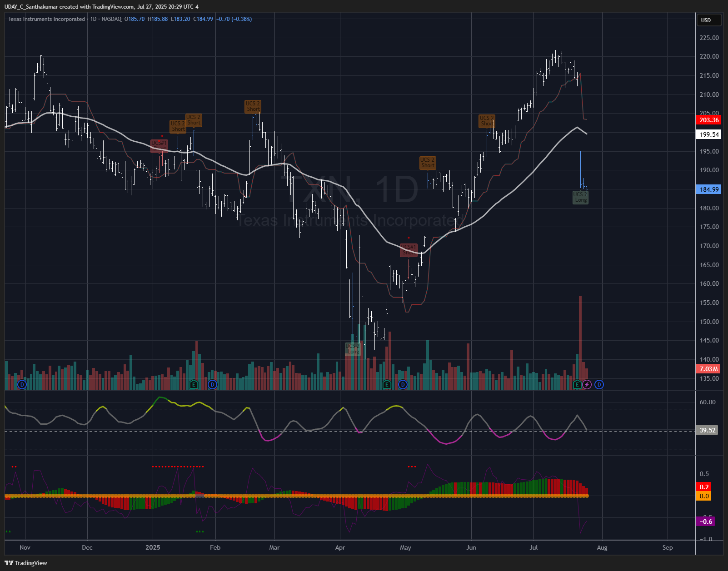Image resolution: width=728 pixels, height=571 pixels.
Task: Click the blue 184.99 last price label
Action: coord(709,189)
